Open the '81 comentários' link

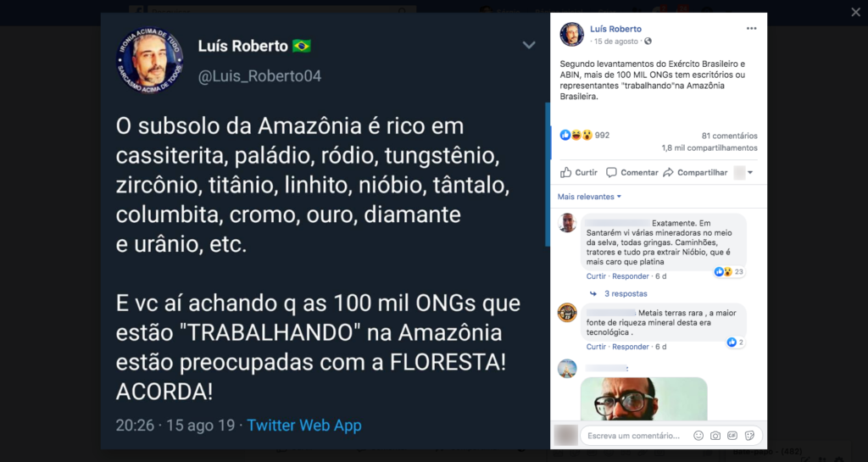click(729, 136)
